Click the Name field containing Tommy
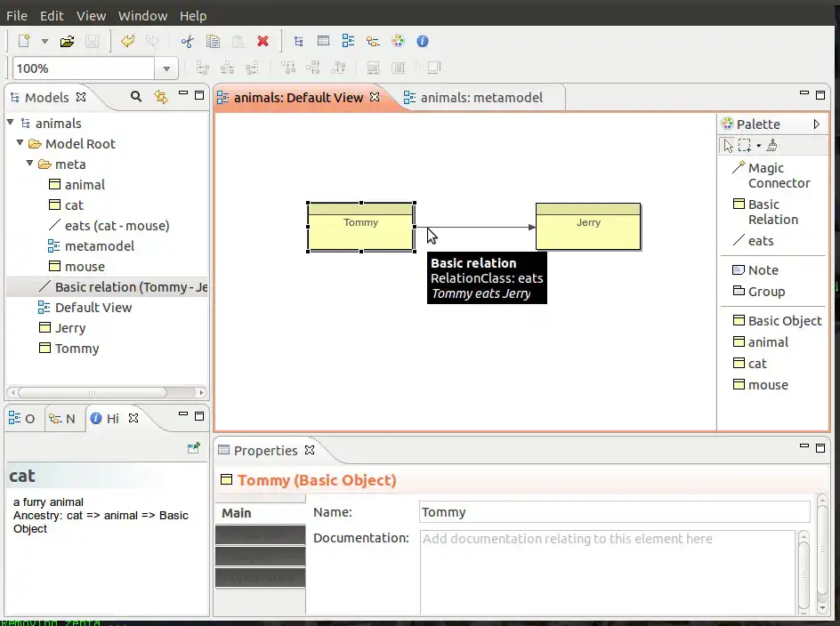Image resolution: width=840 pixels, height=626 pixels. [x=614, y=512]
